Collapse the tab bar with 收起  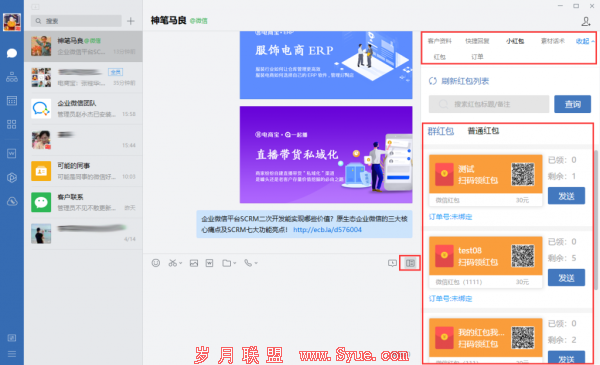pyautogui.click(x=585, y=41)
